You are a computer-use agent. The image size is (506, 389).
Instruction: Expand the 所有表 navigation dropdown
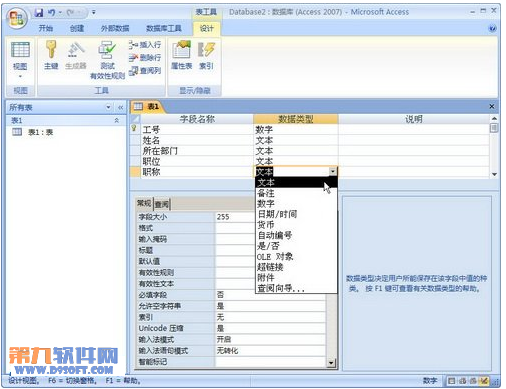coord(108,107)
